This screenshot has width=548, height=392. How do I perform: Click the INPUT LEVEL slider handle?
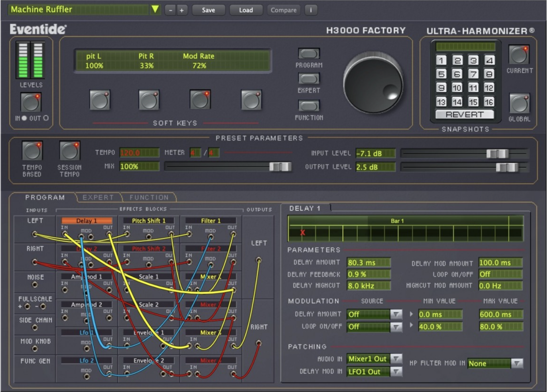click(x=497, y=153)
